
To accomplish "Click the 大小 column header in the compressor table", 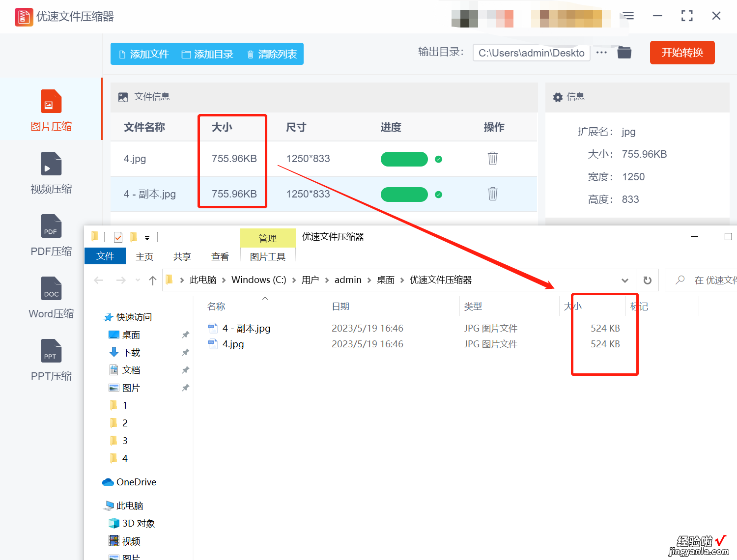I will [222, 127].
